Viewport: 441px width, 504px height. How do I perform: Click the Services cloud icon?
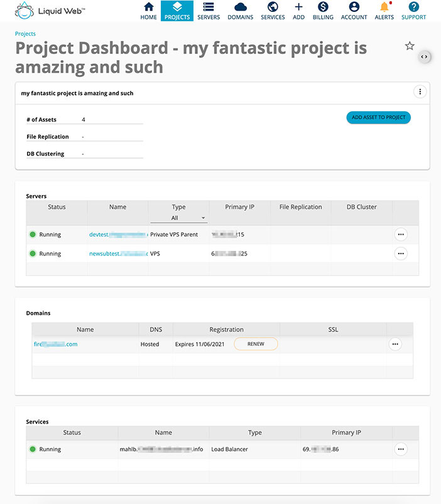pos(272,9)
